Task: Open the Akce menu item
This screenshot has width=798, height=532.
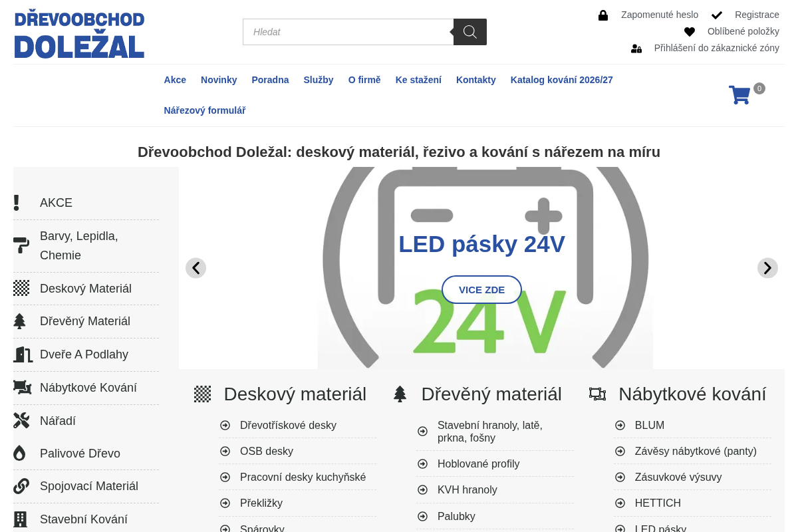Action: pos(175,80)
